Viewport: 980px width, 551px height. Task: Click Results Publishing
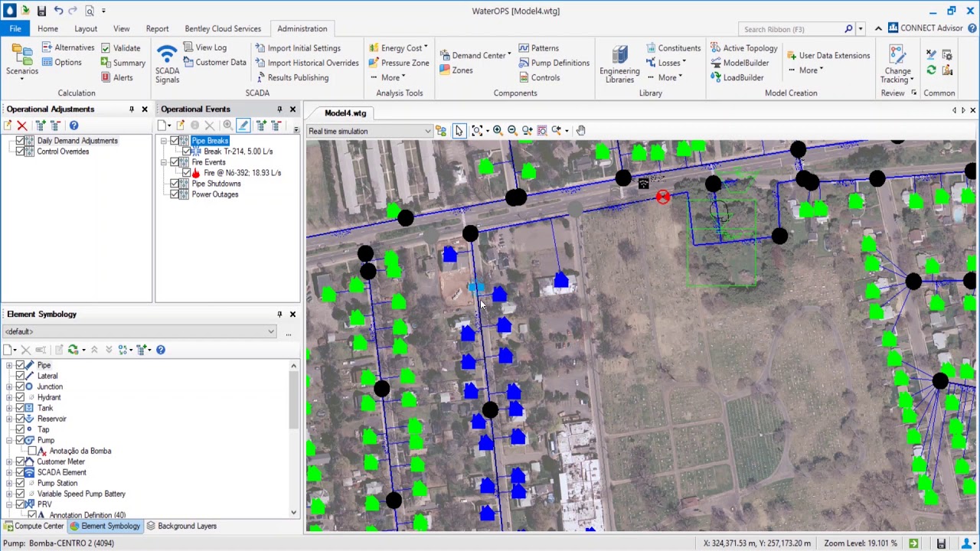(x=292, y=77)
